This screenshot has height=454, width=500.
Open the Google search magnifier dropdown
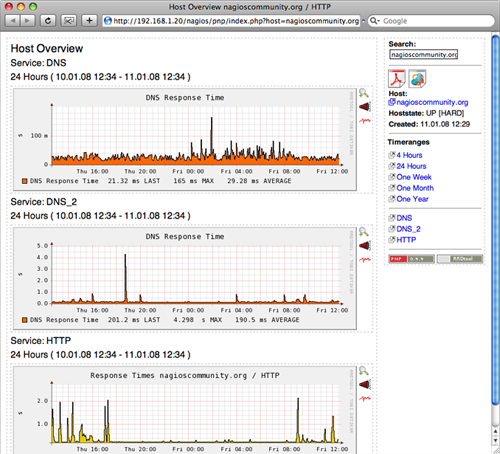click(x=375, y=21)
